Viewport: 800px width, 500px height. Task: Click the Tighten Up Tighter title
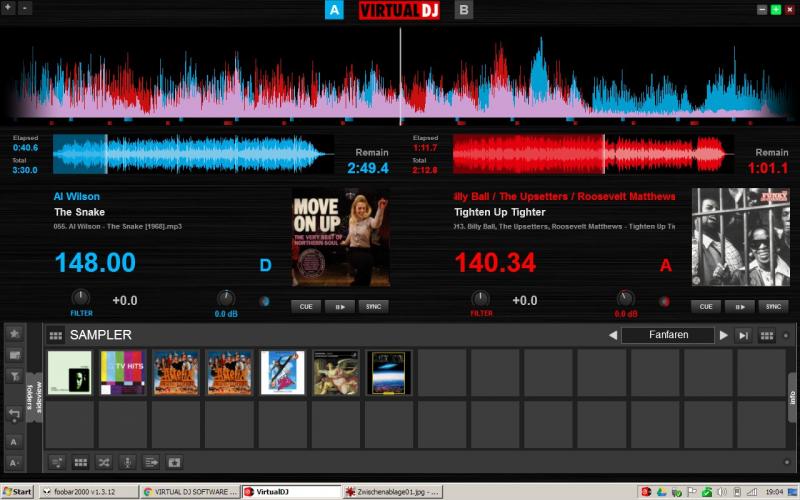coord(500,212)
